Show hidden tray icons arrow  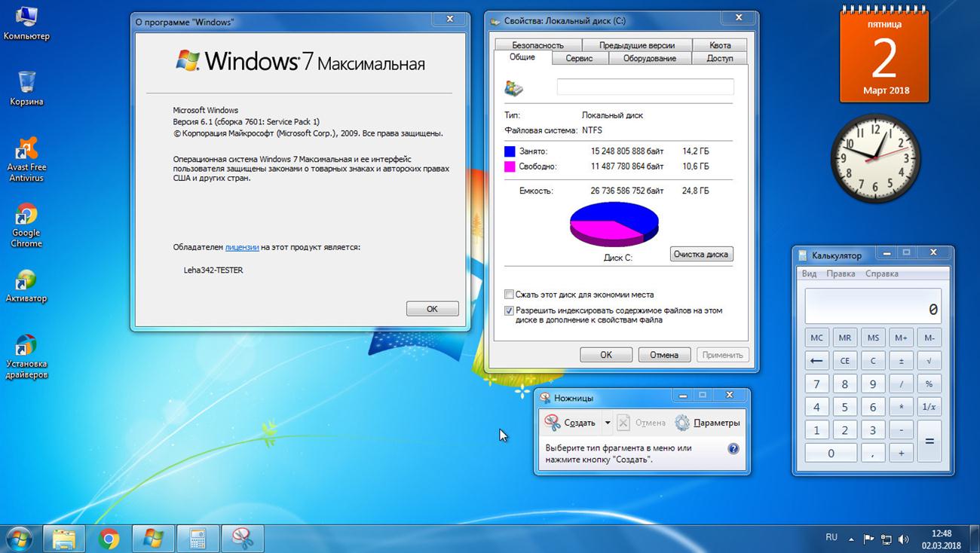point(850,539)
